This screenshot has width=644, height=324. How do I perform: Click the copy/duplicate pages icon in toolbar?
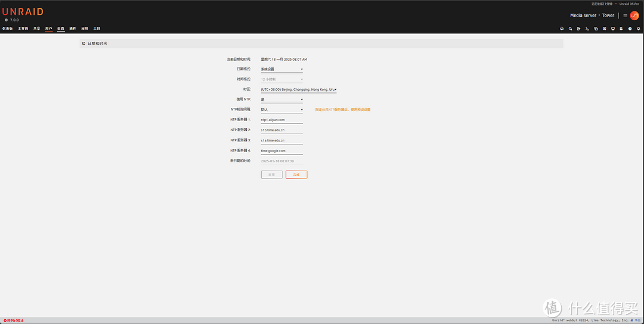596,29
